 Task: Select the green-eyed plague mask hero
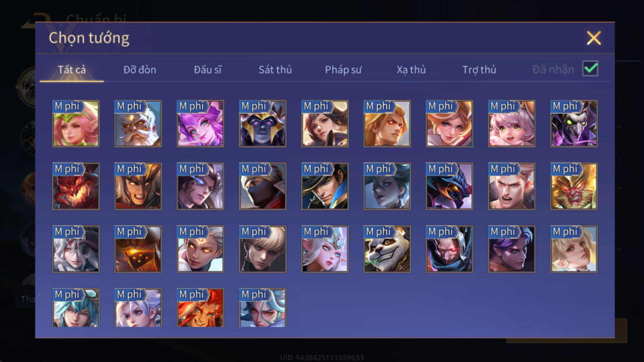[574, 124]
